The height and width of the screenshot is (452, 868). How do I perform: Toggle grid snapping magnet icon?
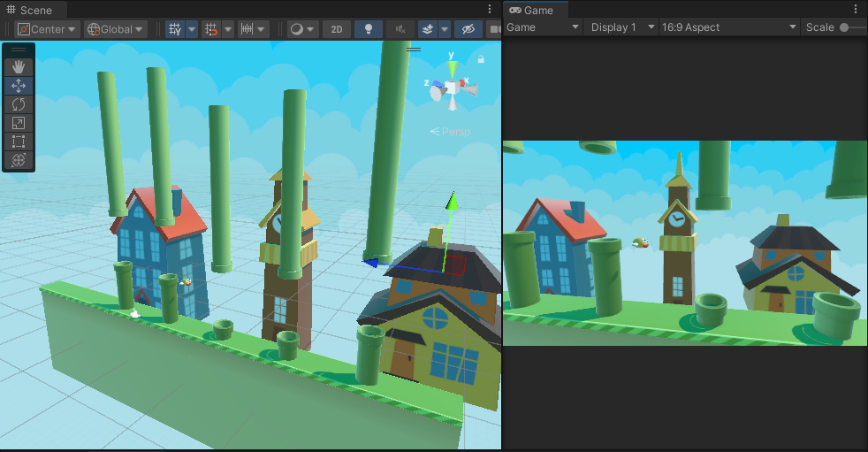211,29
